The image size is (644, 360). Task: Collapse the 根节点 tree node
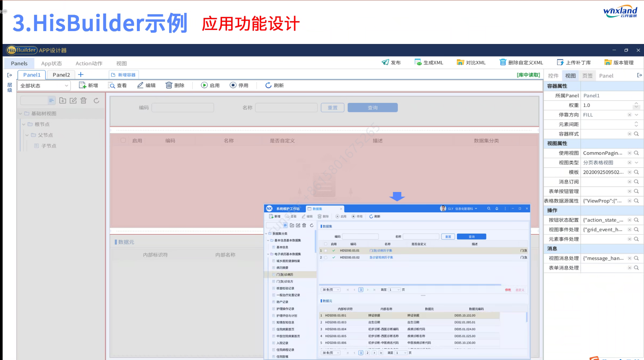point(24,124)
